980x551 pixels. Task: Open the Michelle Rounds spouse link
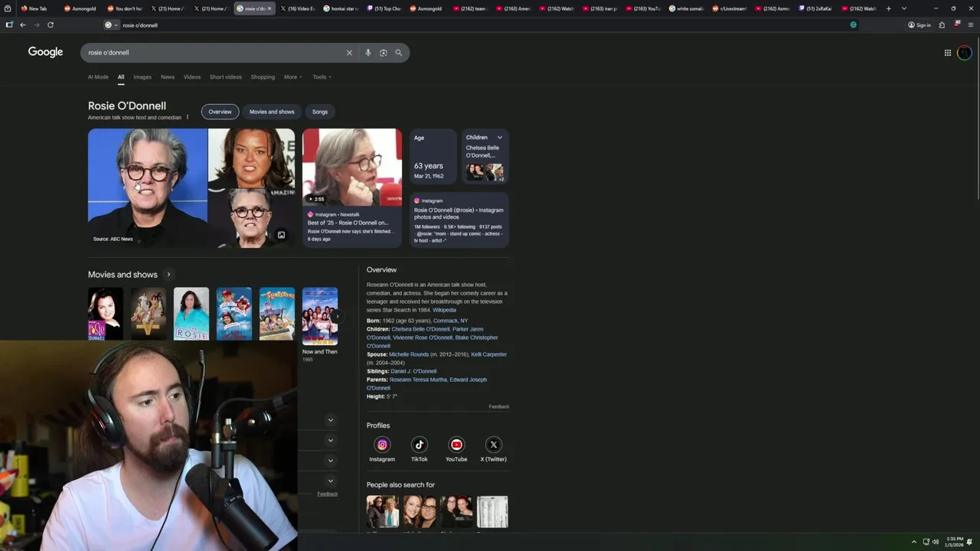pyautogui.click(x=409, y=354)
